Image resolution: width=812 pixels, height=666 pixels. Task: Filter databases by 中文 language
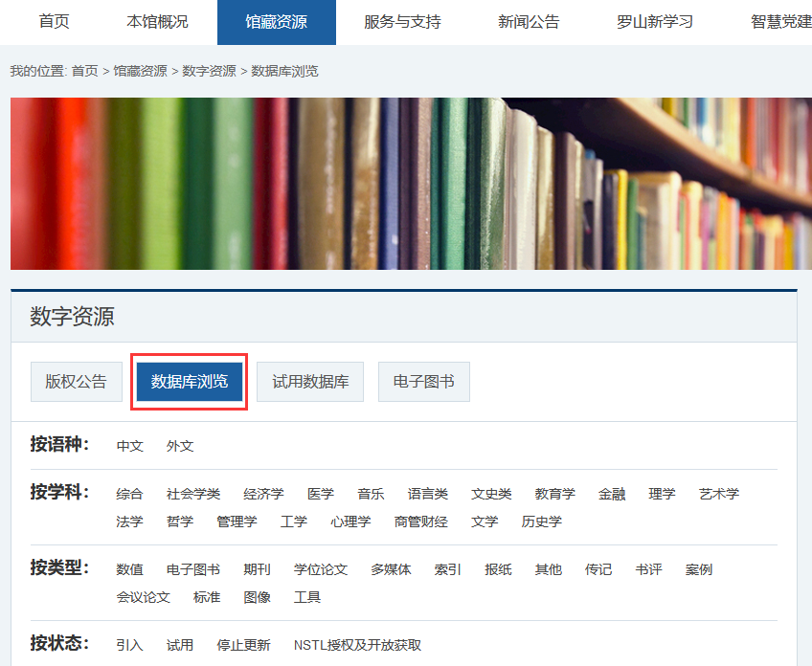(129, 446)
